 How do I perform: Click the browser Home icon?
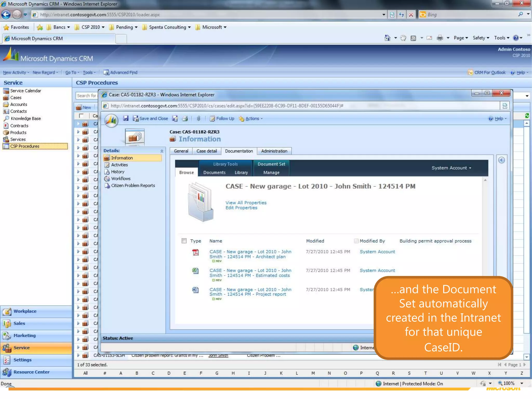tap(387, 38)
